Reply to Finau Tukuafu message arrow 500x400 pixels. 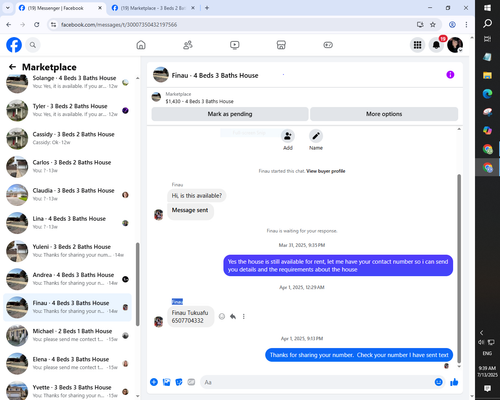point(233,316)
